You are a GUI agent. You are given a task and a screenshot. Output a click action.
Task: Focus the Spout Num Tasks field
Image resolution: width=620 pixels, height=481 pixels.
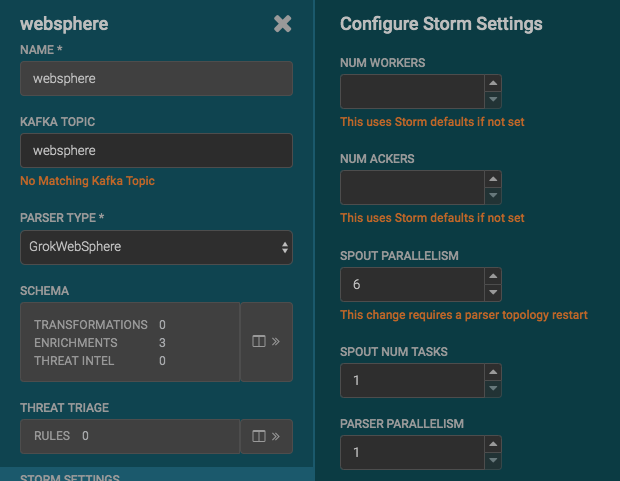click(412, 381)
